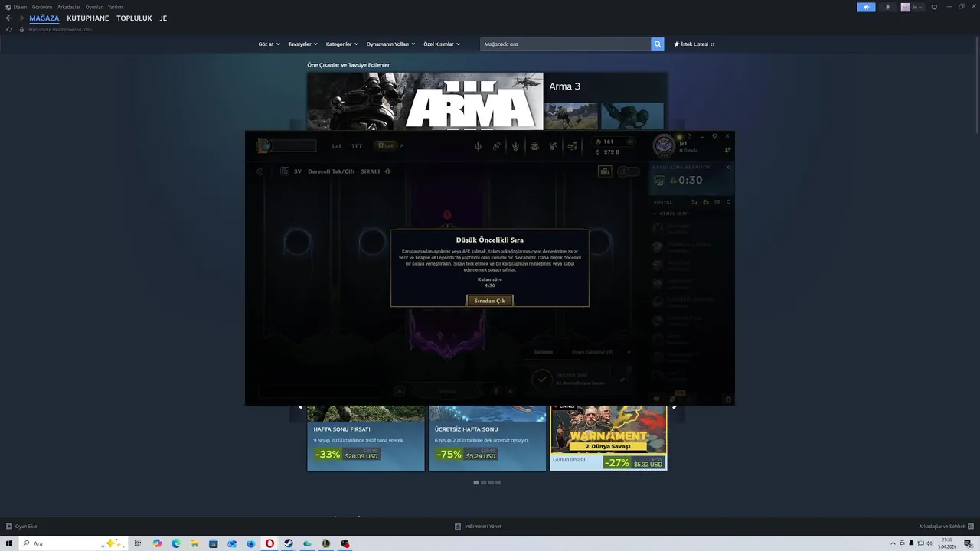The image size is (980, 551).
Task: Toggle the lobby switch next to chart icon
Action: point(629,171)
